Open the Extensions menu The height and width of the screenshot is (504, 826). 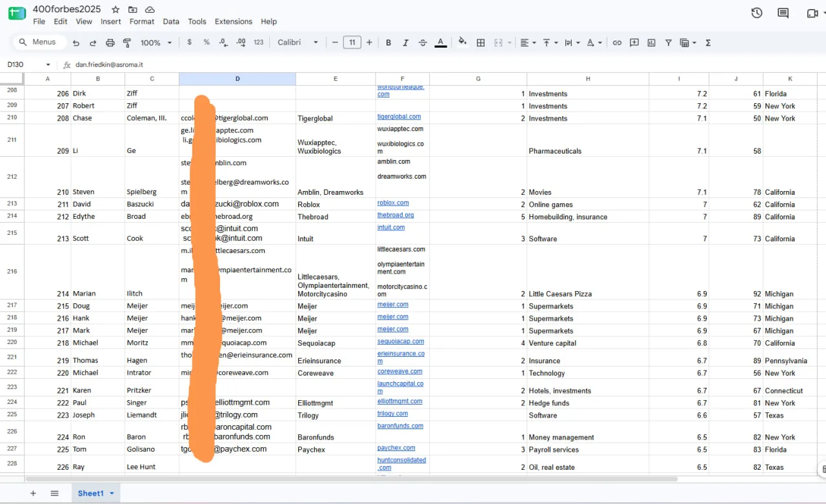pyautogui.click(x=234, y=21)
